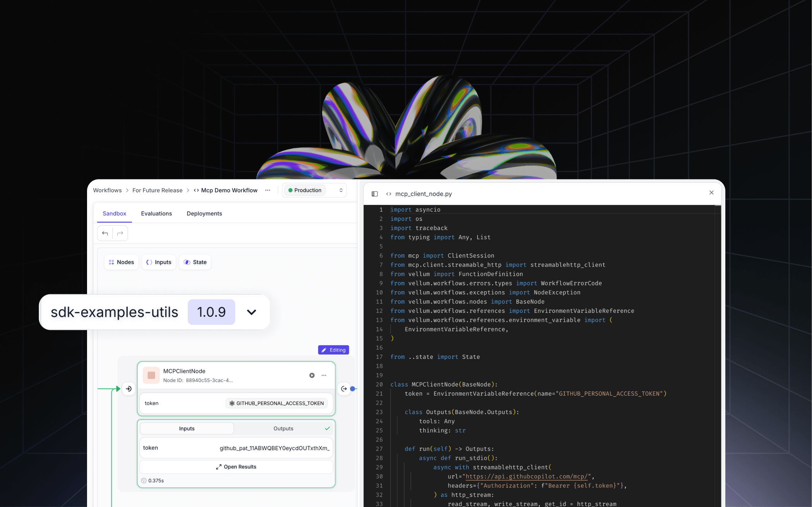Run MCPClientNode using its play icon
The width and height of the screenshot is (812, 507).
[x=312, y=375]
